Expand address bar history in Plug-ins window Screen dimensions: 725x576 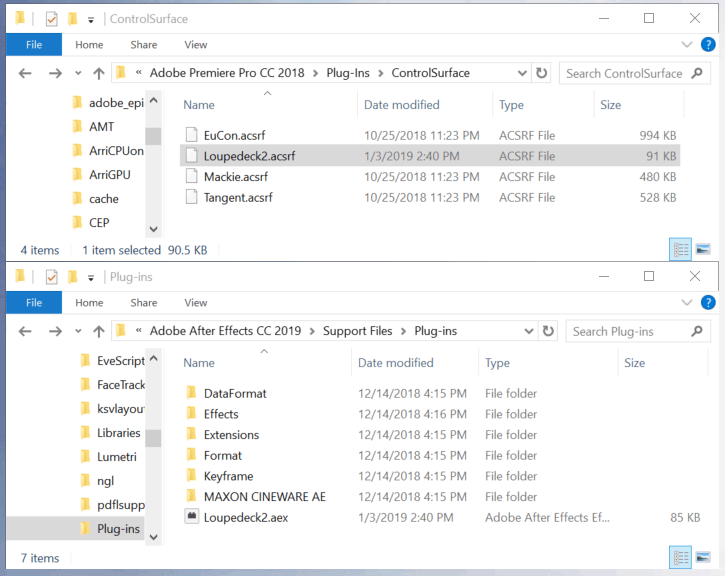coord(529,331)
